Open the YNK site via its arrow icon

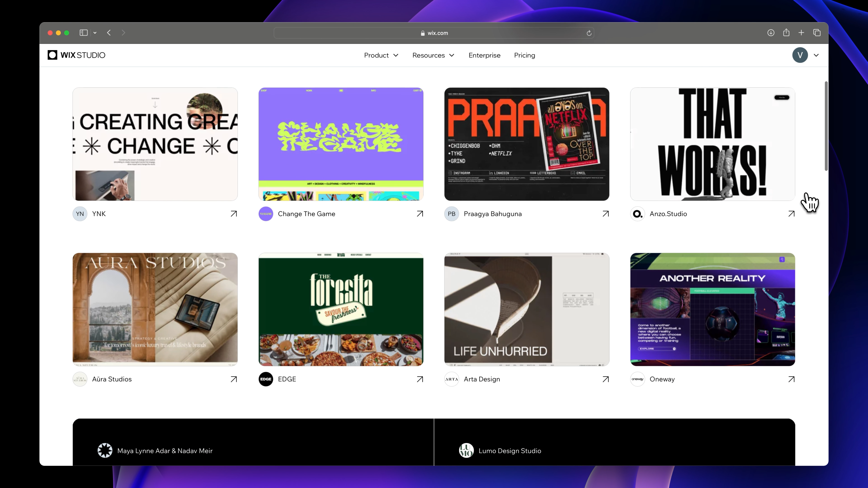tap(233, 213)
